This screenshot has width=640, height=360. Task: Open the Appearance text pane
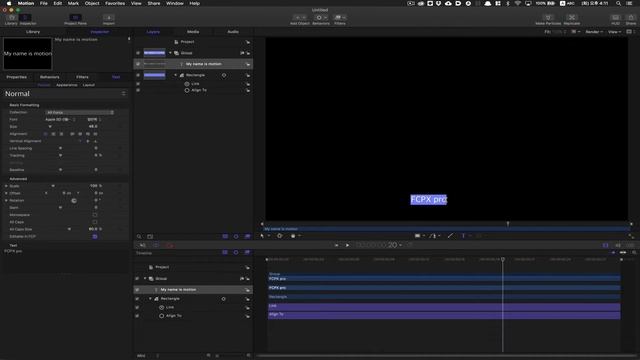pos(67,85)
